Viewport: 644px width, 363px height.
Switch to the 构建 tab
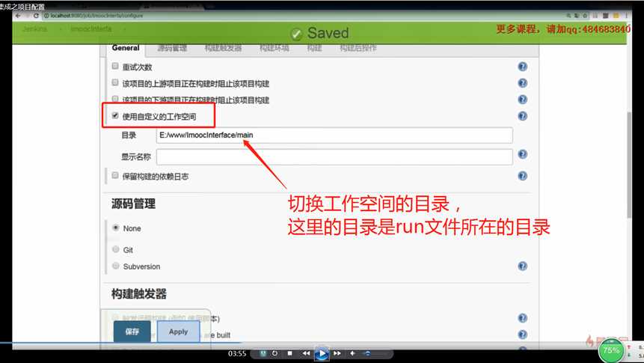314,48
